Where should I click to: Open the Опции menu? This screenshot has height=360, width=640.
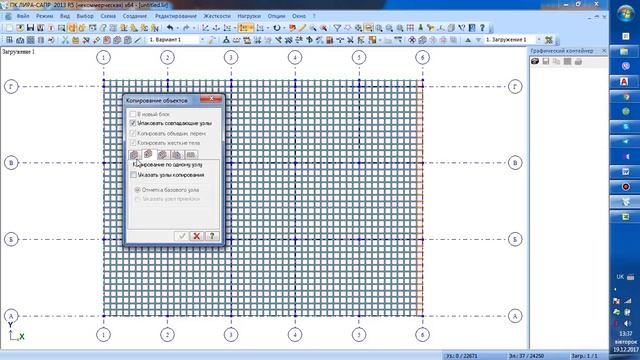click(x=276, y=16)
